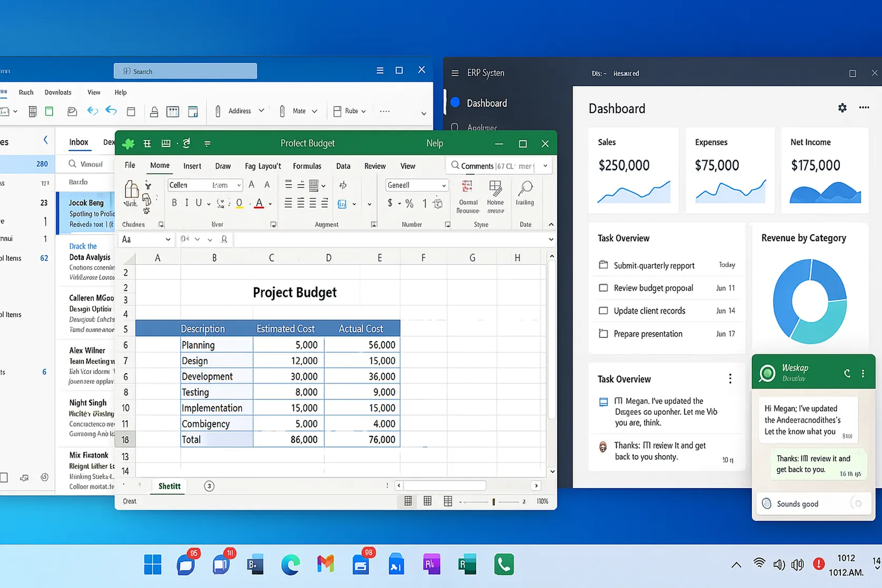Open second Task Overview kebab menu
The width and height of the screenshot is (882, 588).
coord(730,378)
